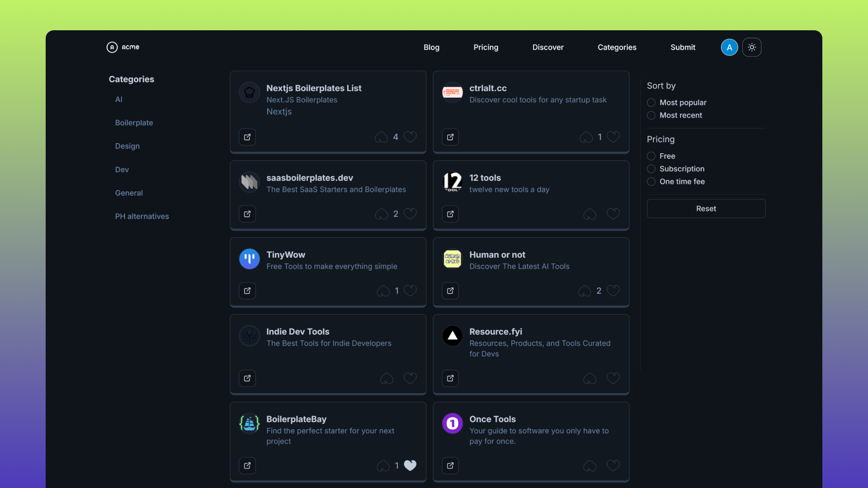Image resolution: width=868 pixels, height=488 pixels.
Task: Select the PH alternatives category
Action: pos(142,216)
